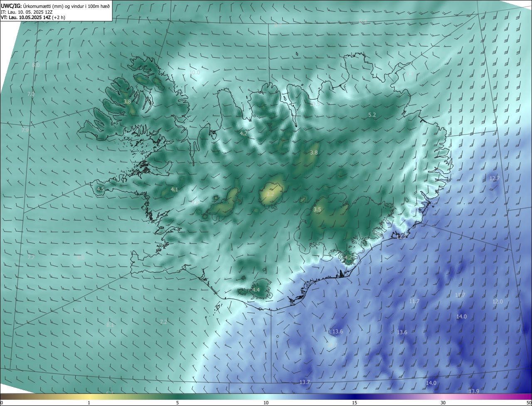
Task: Click the 15 tick on the color scale
Action: pos(355,403)
